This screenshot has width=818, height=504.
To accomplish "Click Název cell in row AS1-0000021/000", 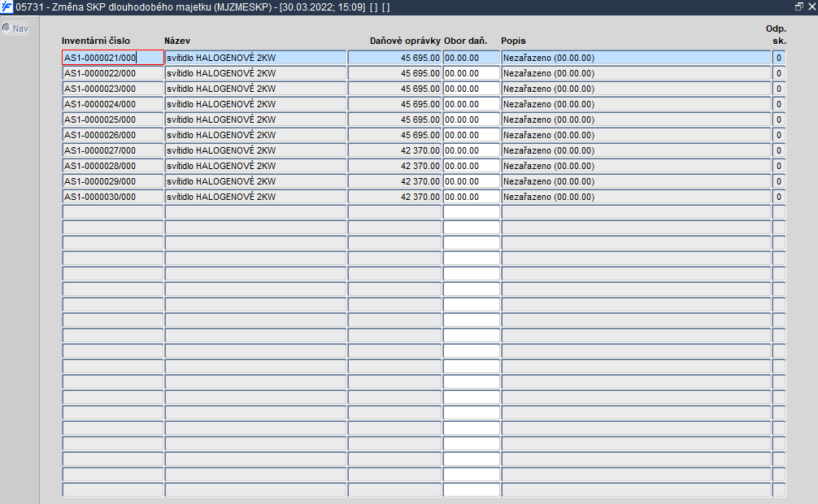I will pyautogui.click(x=255, y=58).
